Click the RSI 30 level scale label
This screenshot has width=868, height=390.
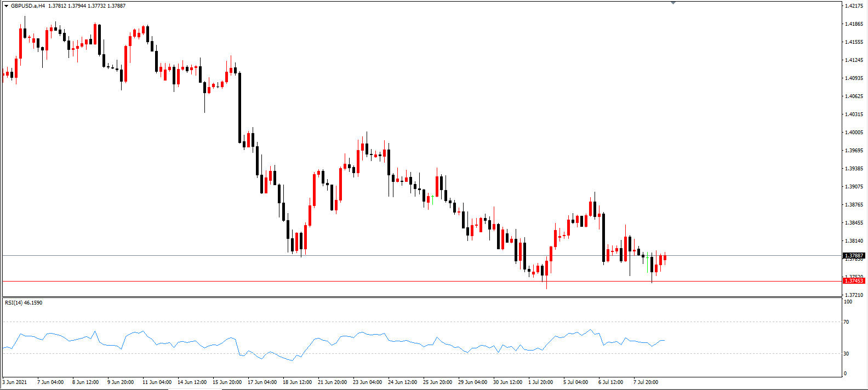[847, 354]
